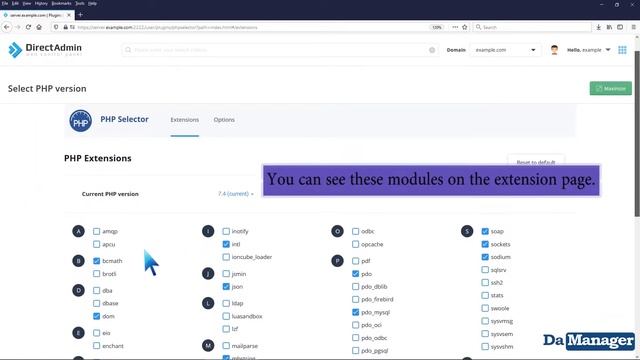This screenshot has width=640, height=360.
Task: Go to the browser Home icon
Action: pyautogui.click(x=39, y=27)
